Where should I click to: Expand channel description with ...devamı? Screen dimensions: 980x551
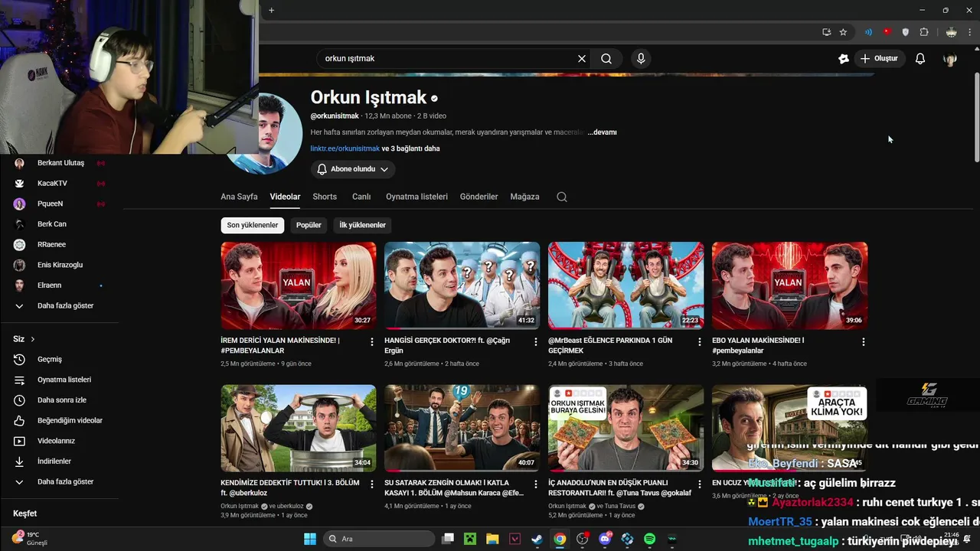coord(602,132)
